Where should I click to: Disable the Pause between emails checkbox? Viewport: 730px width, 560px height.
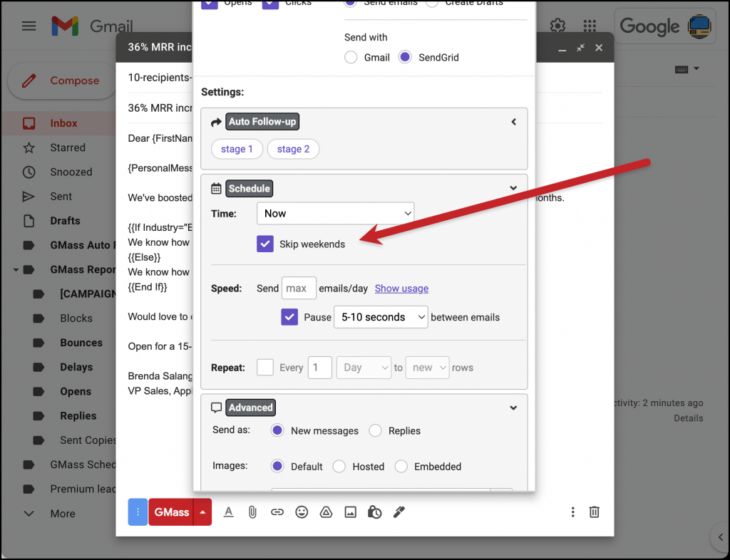289,316
